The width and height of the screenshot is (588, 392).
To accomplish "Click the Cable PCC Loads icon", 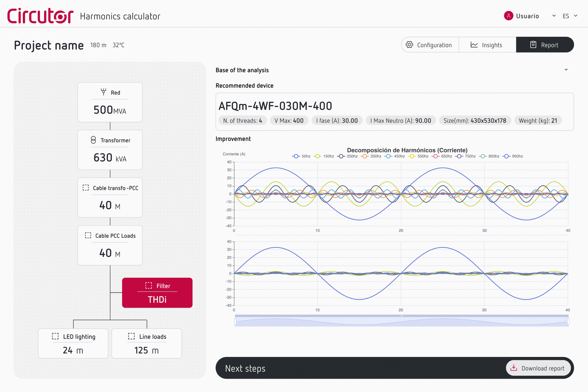I will [88, 235].
